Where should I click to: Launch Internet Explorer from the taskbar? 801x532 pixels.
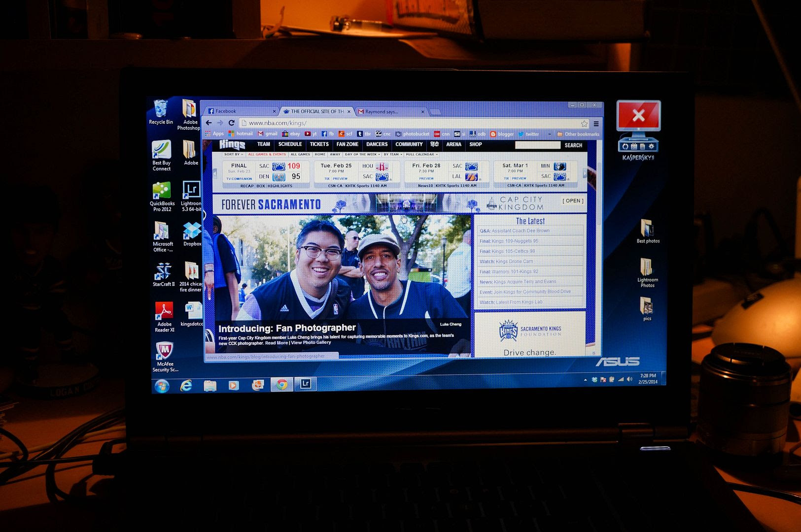tap(186, 386)
